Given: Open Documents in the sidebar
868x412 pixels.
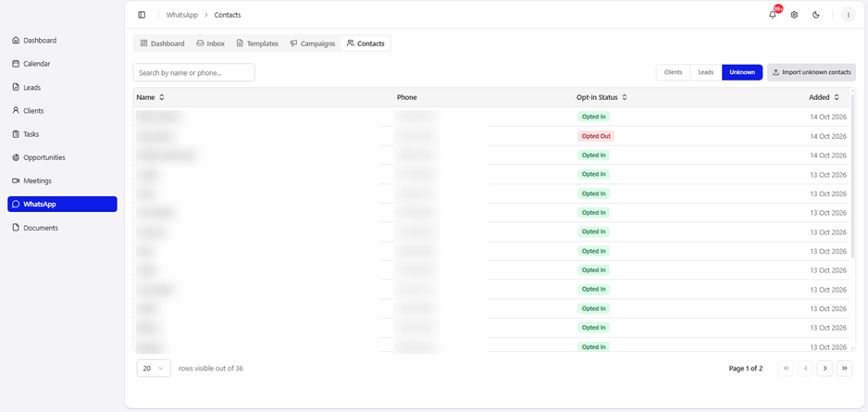Looking at the screenshot, I should (x=62, y=228).
